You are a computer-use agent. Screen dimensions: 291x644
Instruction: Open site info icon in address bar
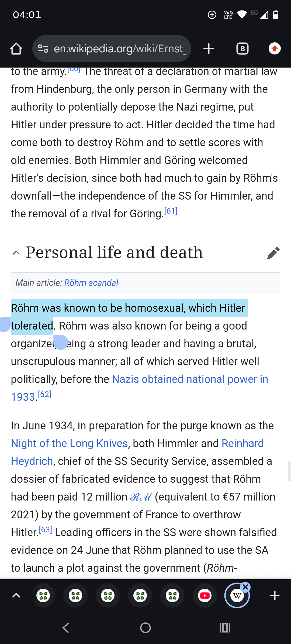[x=43, y=49]
